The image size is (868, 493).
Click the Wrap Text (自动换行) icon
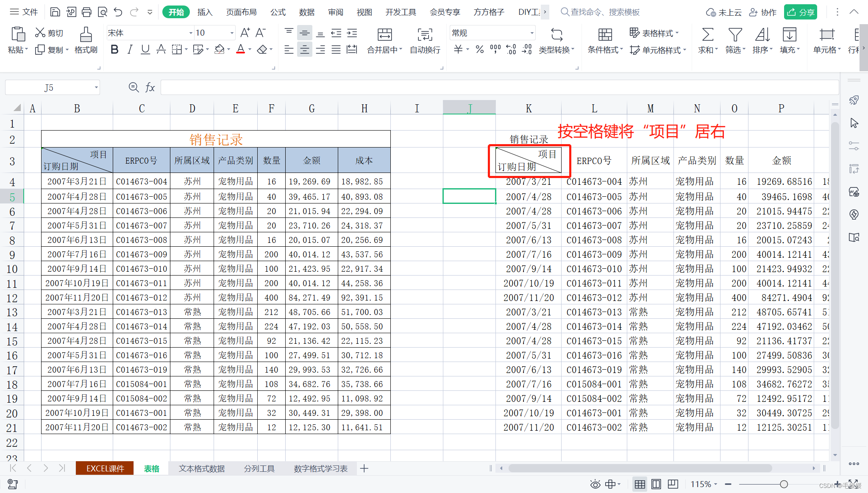(425, 35)
